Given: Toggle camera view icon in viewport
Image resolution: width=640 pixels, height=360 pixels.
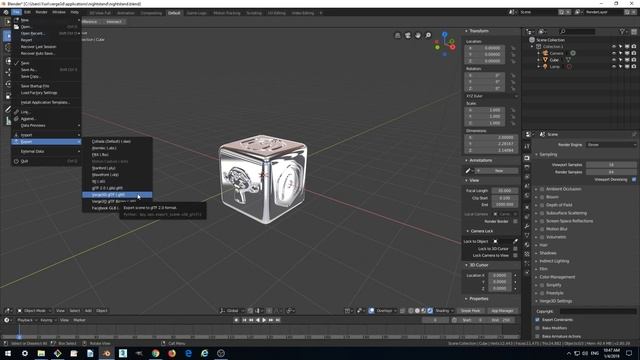Looking at the screenshot, I should click(x=408, y=36).
